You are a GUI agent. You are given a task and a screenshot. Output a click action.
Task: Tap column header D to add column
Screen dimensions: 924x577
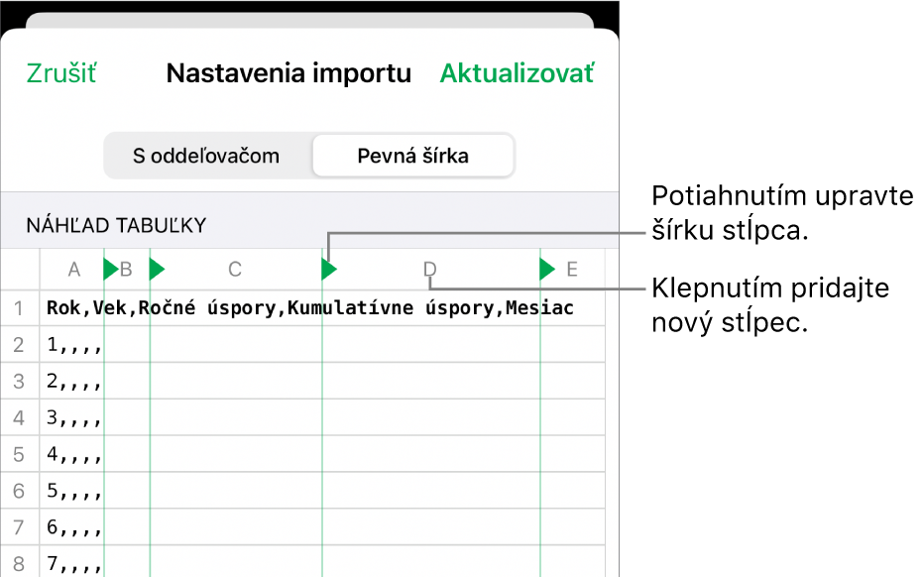click(x=430, y=270)
